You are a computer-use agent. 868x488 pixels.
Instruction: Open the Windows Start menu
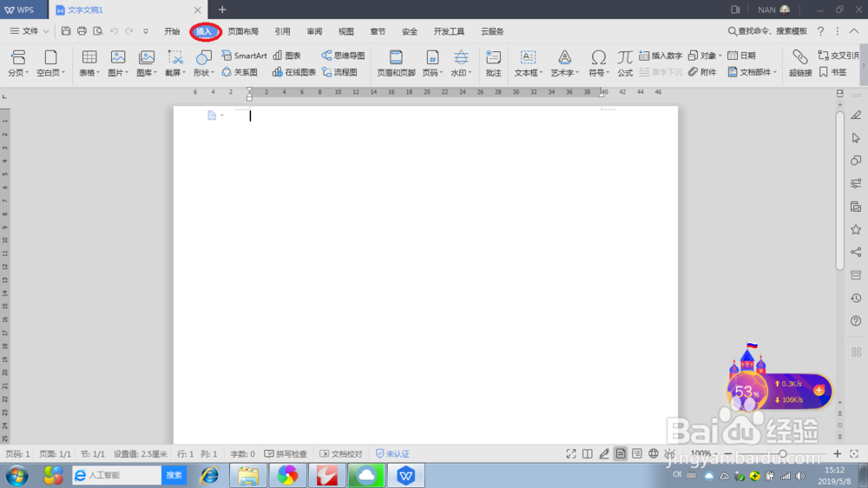pyautogui.click(x=17, y=475)
